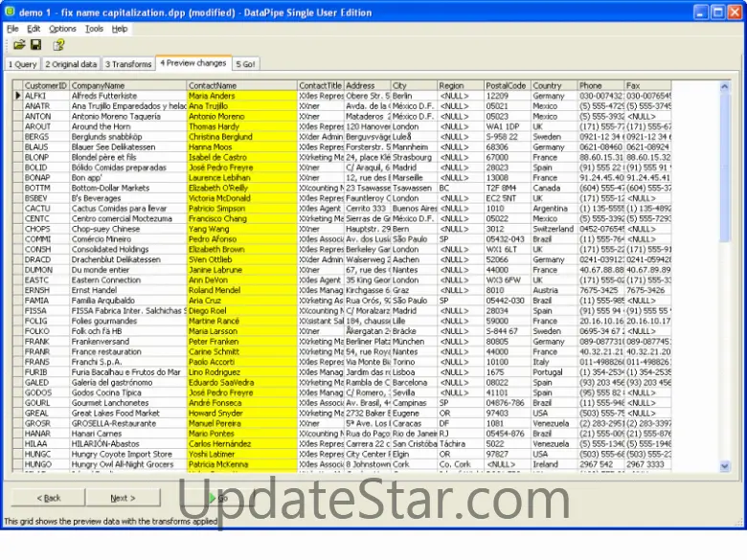Open the Tools menu
Screen dimensions: 747x560
pos(94,29)
